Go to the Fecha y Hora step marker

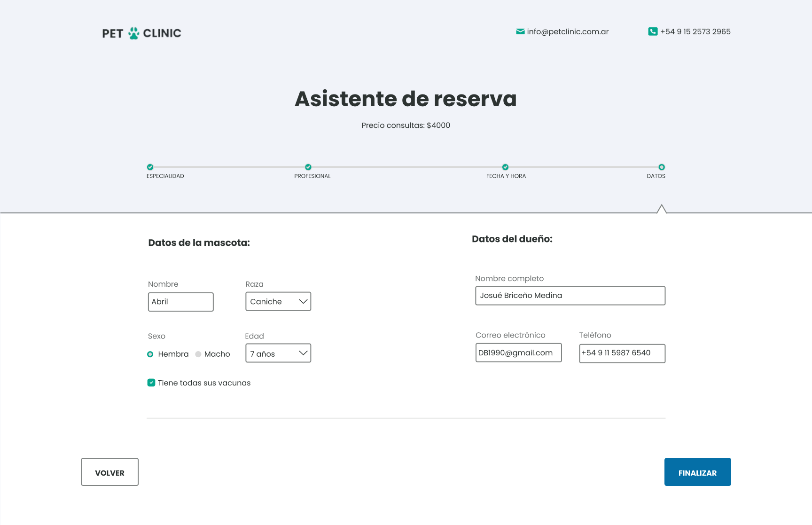tap(505, 167)
